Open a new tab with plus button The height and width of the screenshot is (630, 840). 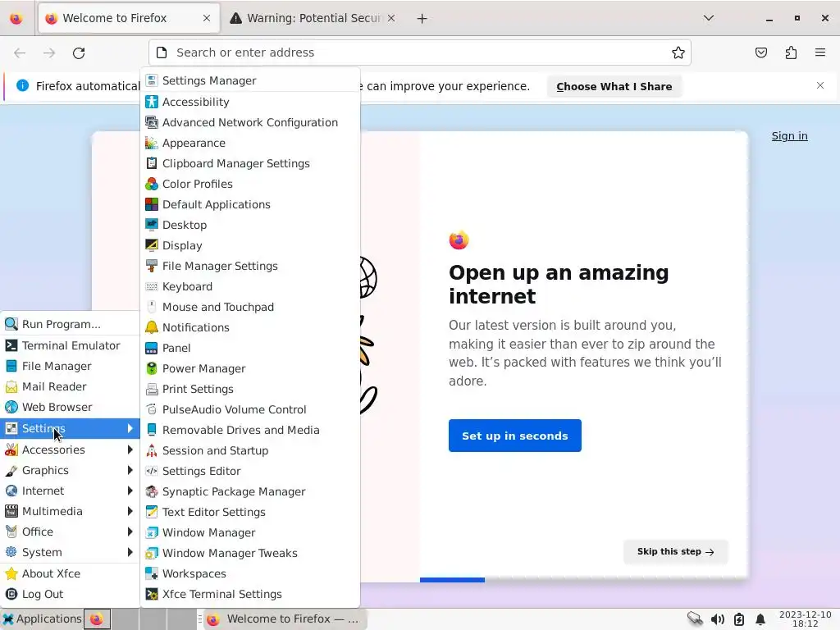[422, 18]
